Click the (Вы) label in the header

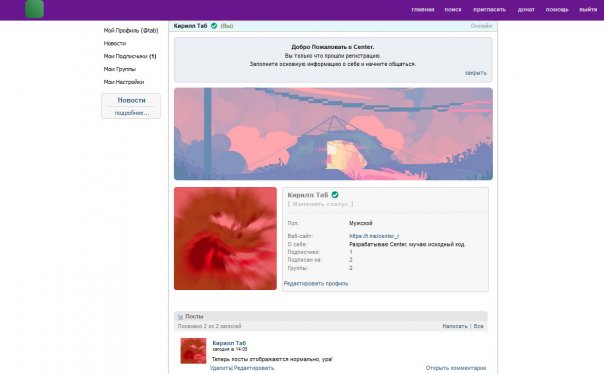tap(226, 26)
